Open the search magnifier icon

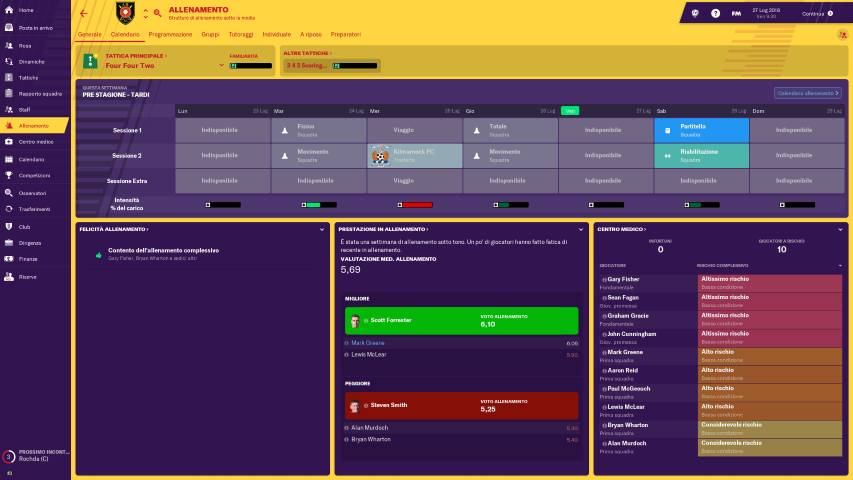click(157, 13)
